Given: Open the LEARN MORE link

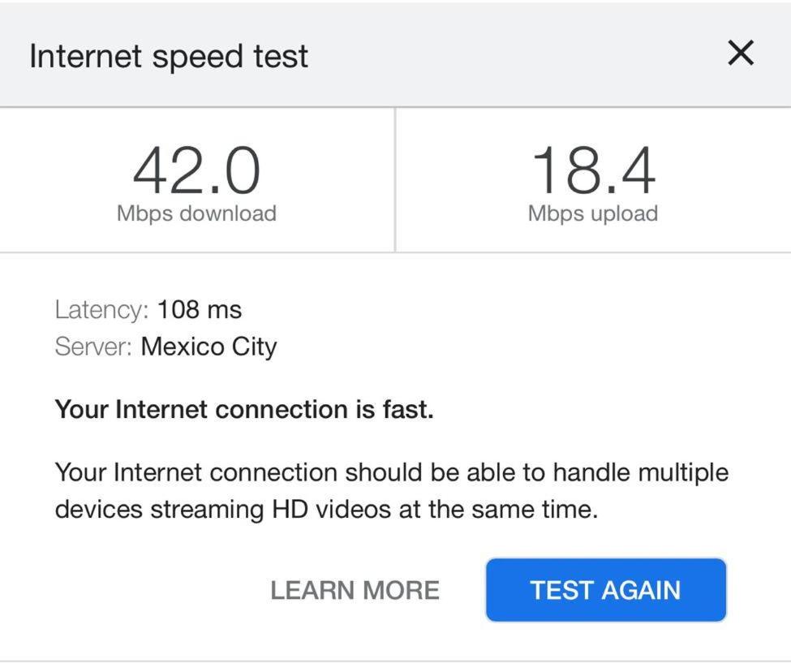Looking at the screenshot, I should (355, 590).
